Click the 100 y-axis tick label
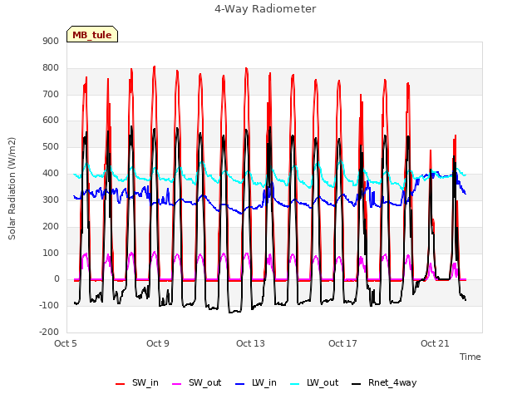This screenshot has width=532, height=399. (51, 253)
